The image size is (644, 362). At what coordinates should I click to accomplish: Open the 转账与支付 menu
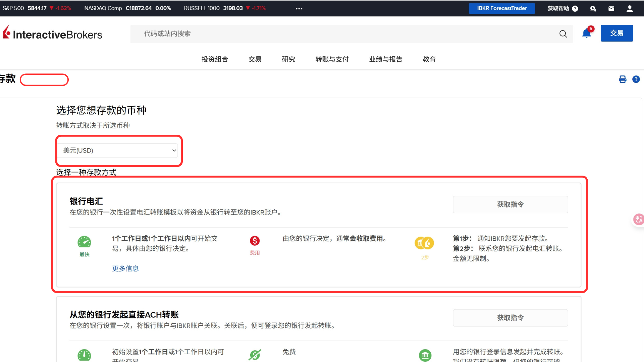tap(332, 59)
